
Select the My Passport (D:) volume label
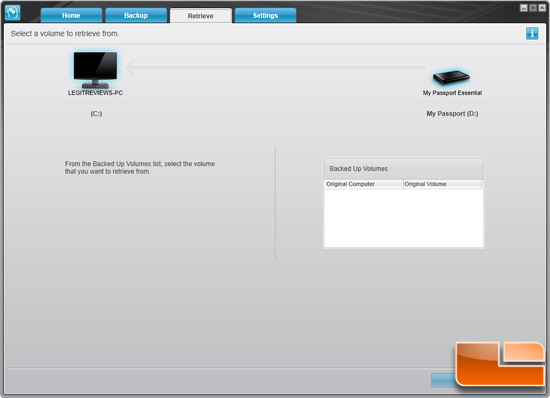452,114
